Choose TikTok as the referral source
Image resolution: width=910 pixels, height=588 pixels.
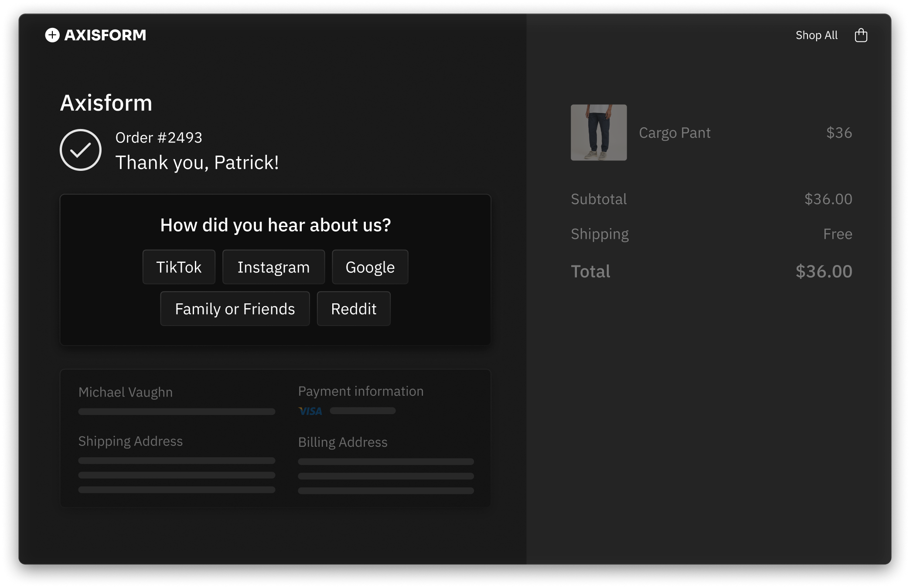coord(179,267)
